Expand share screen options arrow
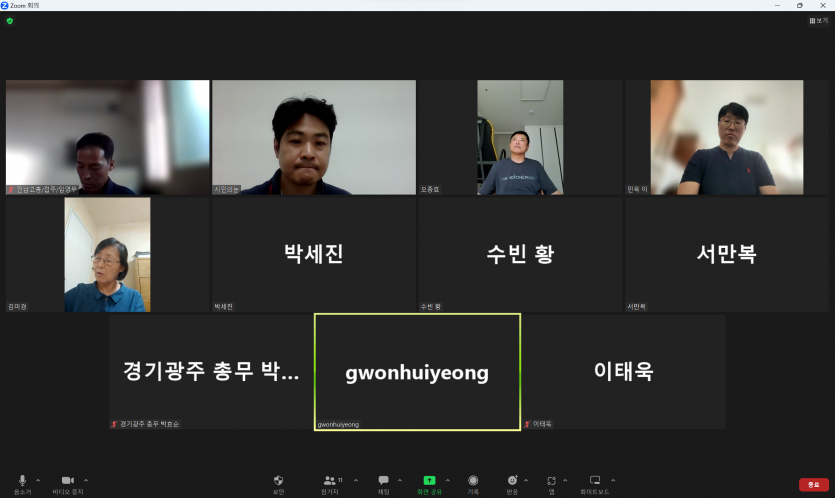835x498 pixels. click(x=447, y=479)
